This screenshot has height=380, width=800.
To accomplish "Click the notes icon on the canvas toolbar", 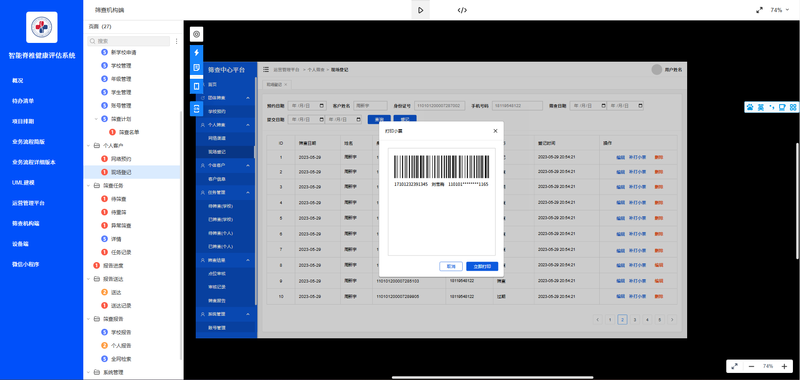I will [x=196, y=67].
